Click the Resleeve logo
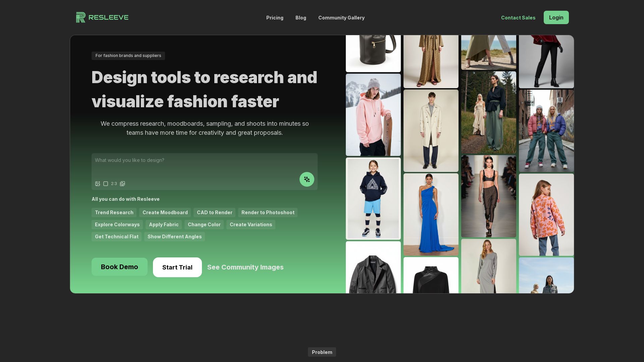644x362 pixels. click(102, 17)
